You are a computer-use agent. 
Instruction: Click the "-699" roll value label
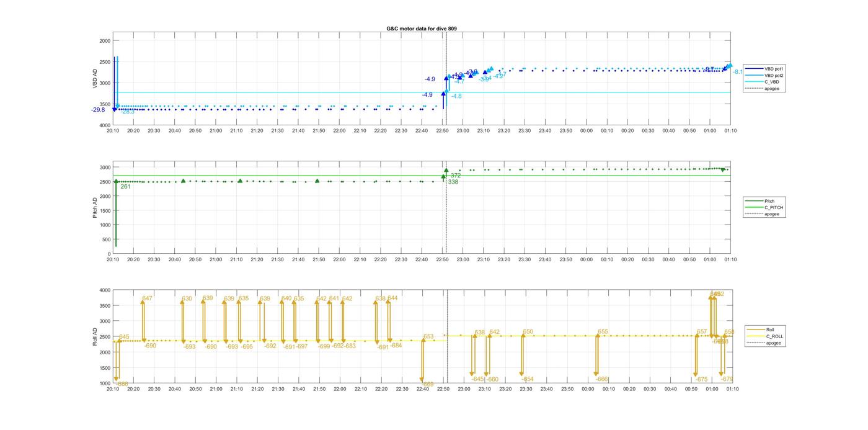coord(324,347)
